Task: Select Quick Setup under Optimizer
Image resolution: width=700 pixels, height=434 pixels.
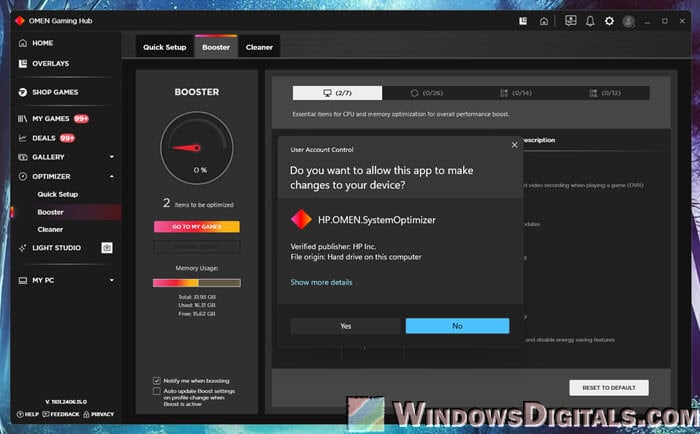Action: click(58, 194)
